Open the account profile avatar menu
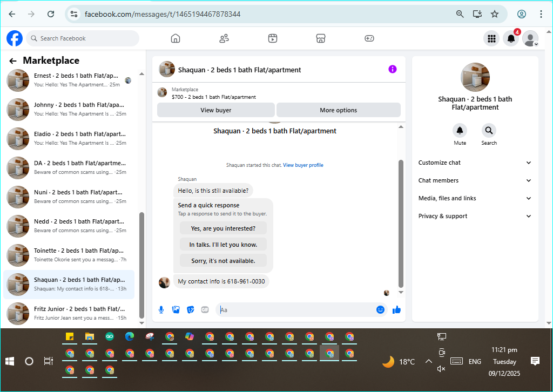Screen dimensions: 553x392 530,38
